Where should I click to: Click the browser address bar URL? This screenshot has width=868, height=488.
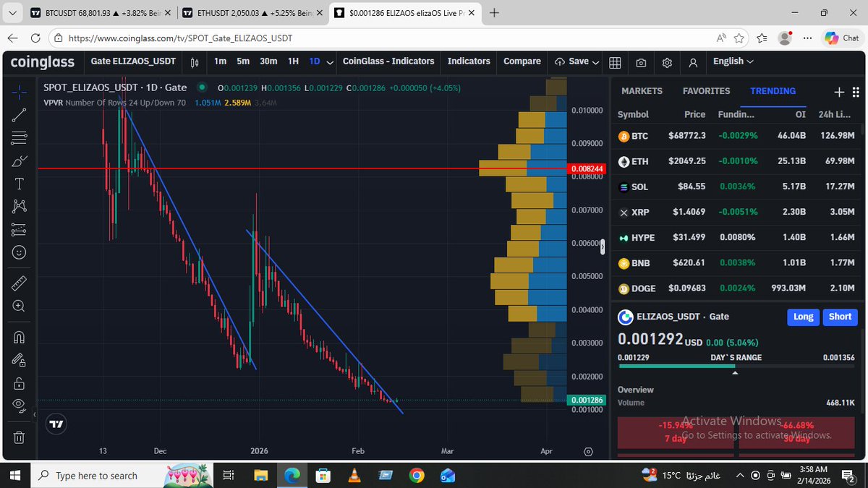click(181, 38)
